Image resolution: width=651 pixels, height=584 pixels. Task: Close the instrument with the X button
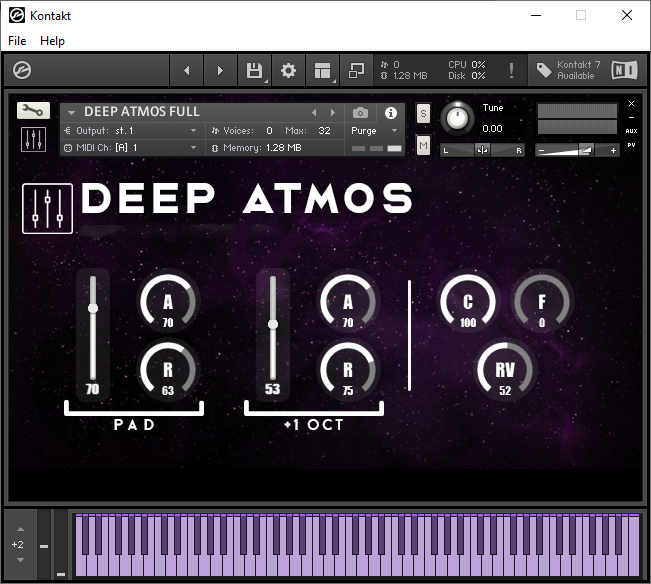point(631,103)
